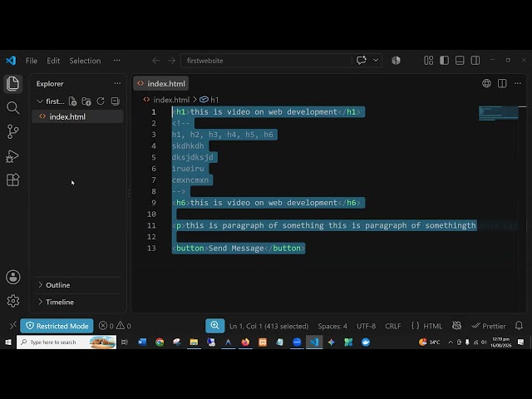
Task: Open the chat dropdown arrow in title bar
Action: pyautogui.click(x=376, y=61)
